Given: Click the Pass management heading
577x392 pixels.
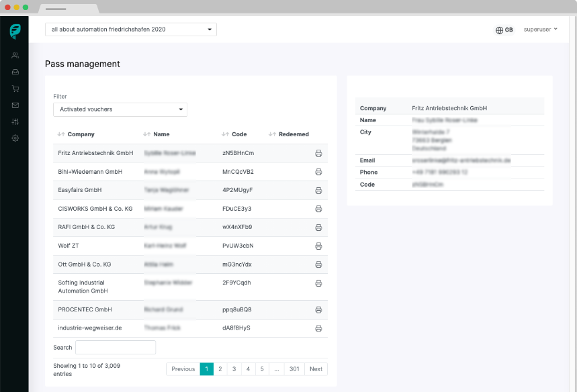Looking at the screenshot, I should coord(83,64).
